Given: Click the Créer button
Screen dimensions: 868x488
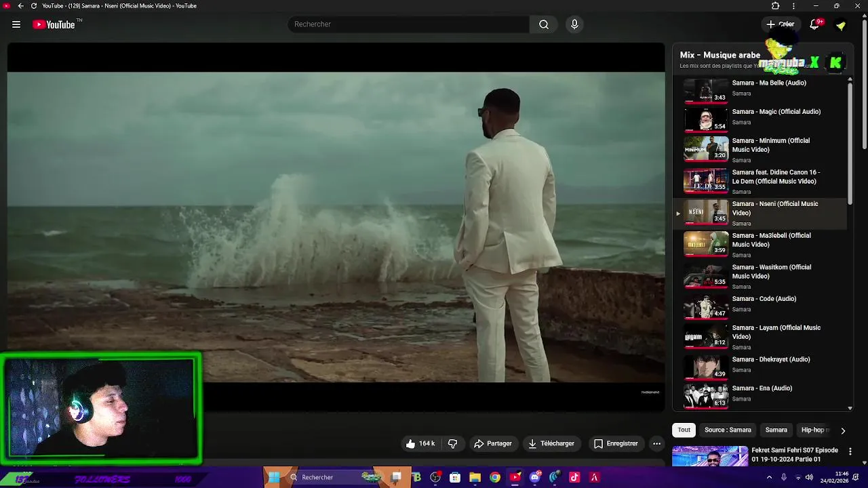Looking at the screenshot, I should point(781,24).
